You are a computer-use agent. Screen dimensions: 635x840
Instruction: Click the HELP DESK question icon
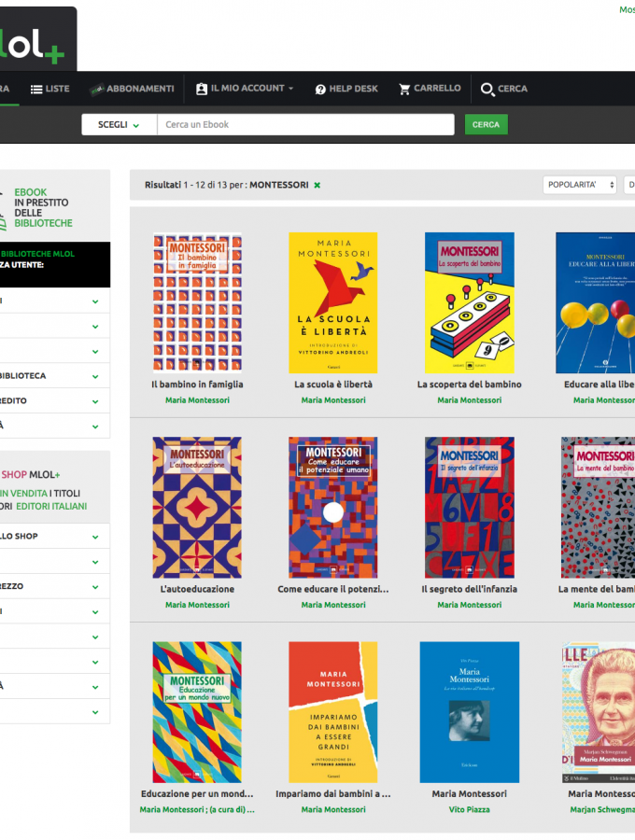click(320, 90)
